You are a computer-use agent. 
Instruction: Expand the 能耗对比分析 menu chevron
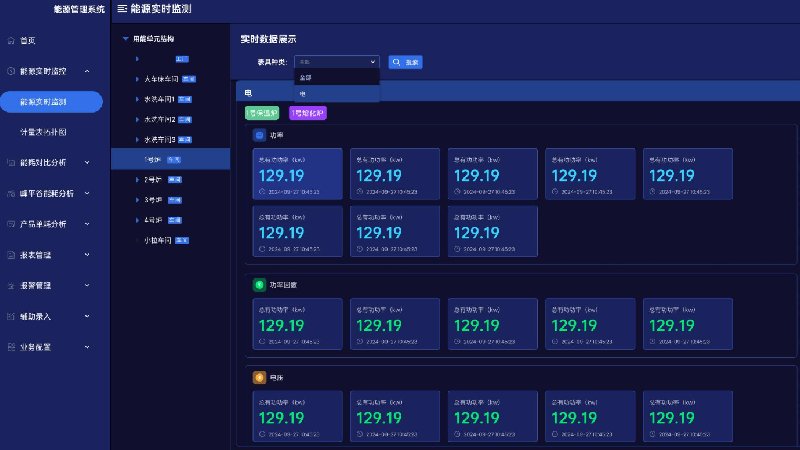click(x=87, y=163)
